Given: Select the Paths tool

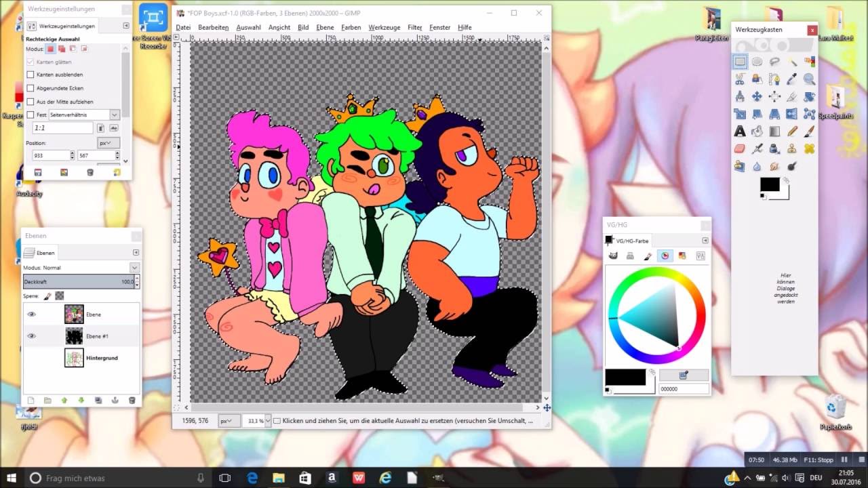Looking at the screenshot, I should tap(774, 79).
